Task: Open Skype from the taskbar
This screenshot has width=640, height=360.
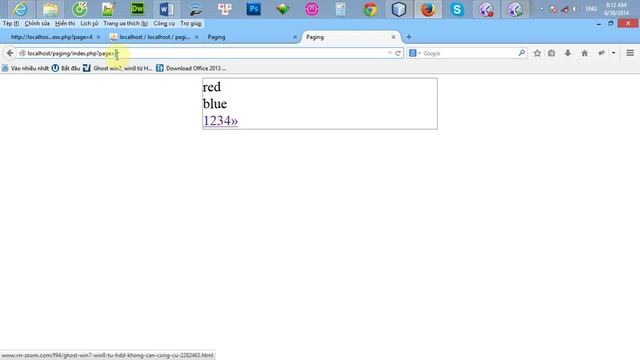Action: tap(457, 9)
